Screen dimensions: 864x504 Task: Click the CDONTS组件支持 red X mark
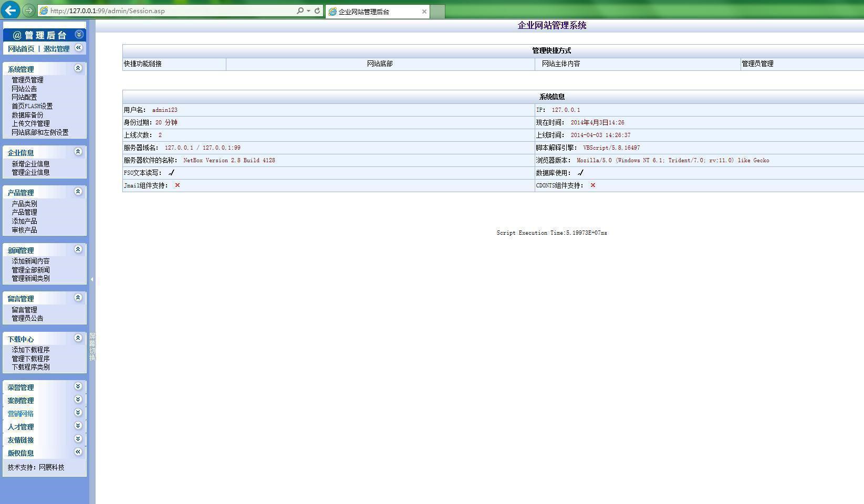[593, 185]
